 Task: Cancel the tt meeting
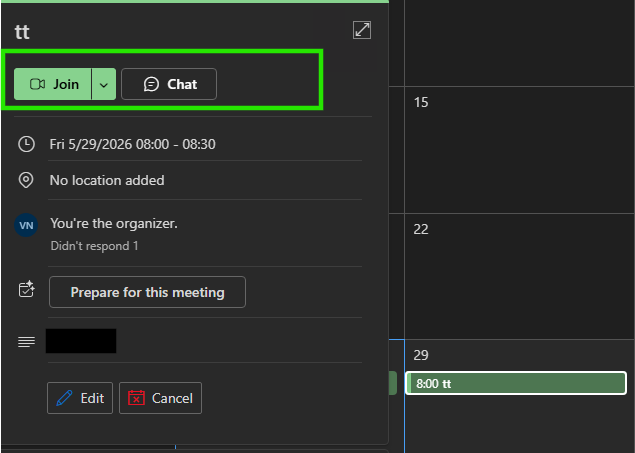click(160, 398)
